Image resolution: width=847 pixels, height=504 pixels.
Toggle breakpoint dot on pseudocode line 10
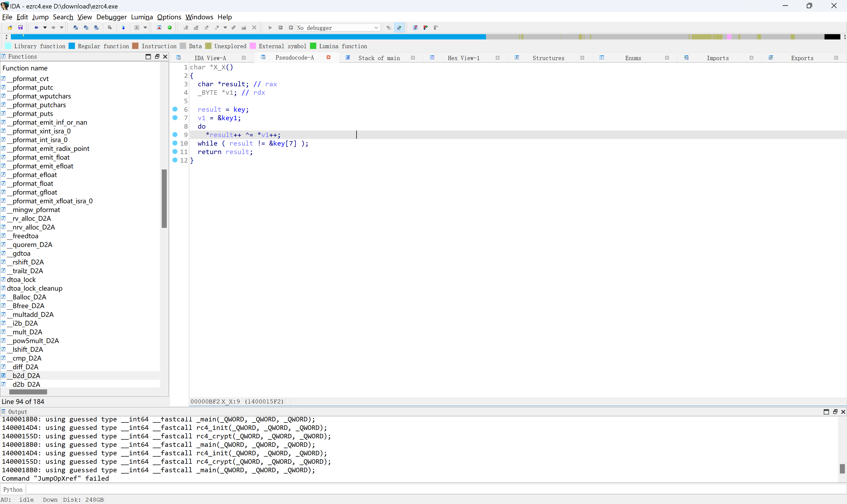tap(175, 143)
